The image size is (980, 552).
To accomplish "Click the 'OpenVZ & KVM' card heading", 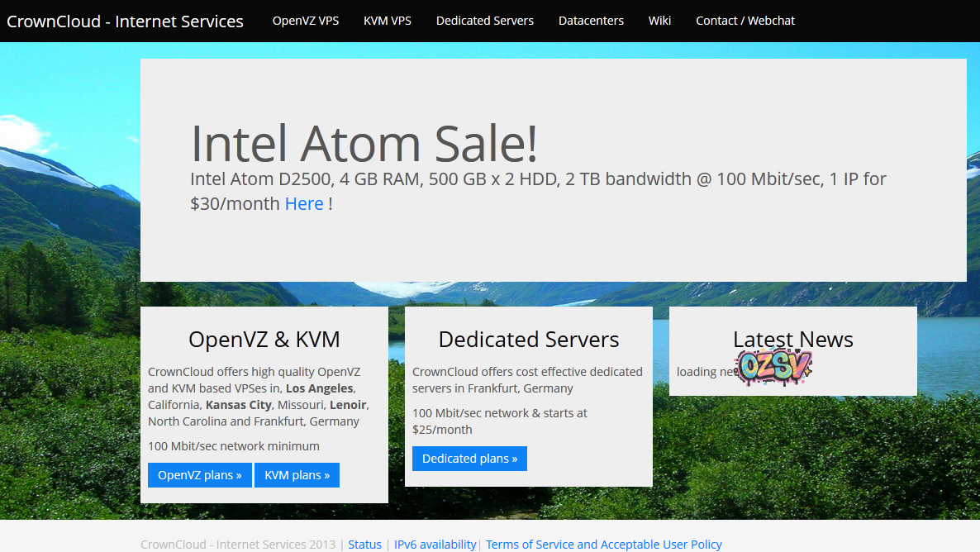I will (x=264, y=340).
